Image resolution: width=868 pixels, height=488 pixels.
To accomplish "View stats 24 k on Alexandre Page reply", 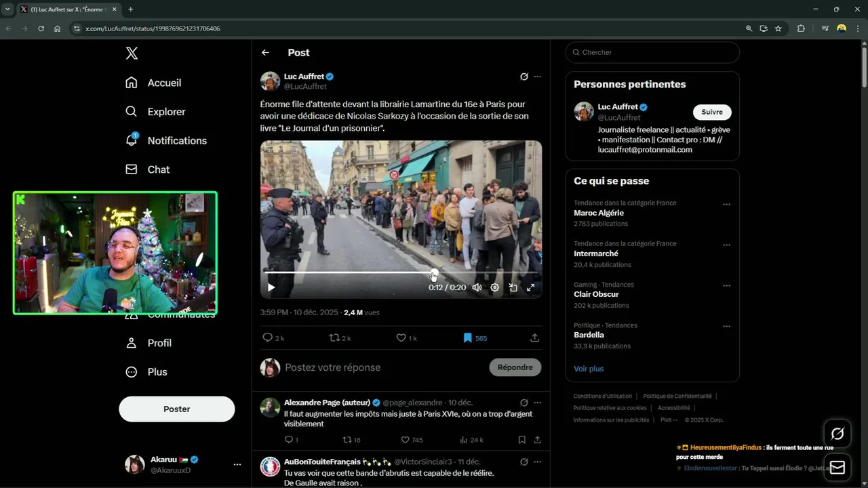I will coord(471,440).
